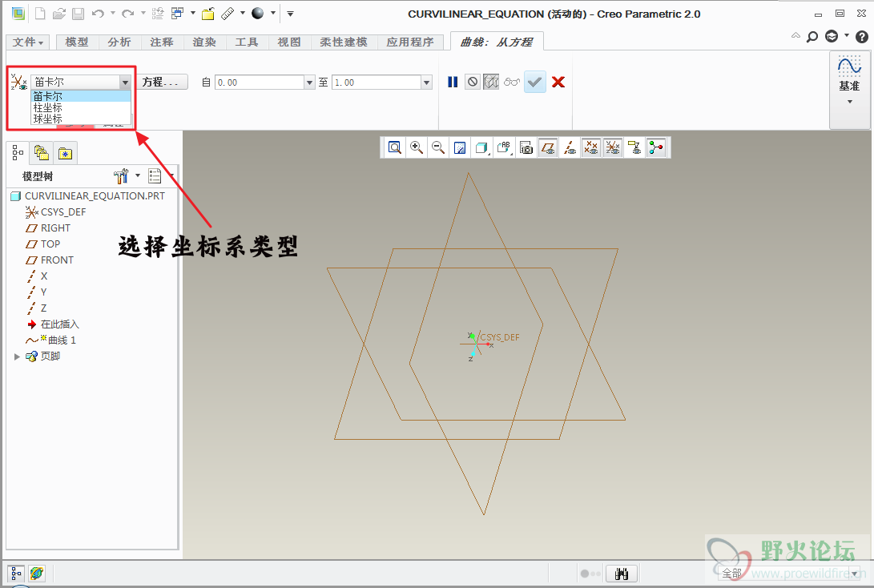This screenshot has width=874, height=588.
Task: Click the Open file icon
Action: click(59, 14)
